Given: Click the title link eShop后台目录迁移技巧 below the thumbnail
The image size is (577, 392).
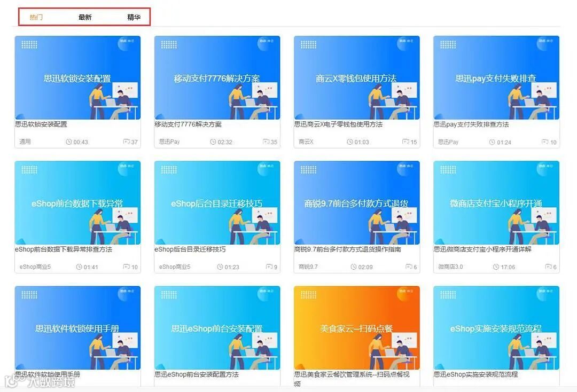Looking at the screenshot, I should click(x=190, y=249).
